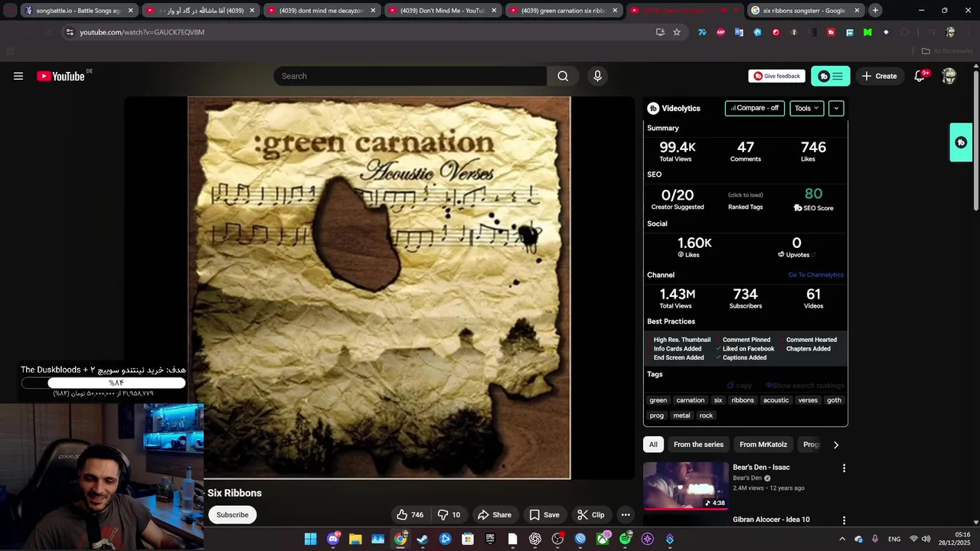Open Discord from the taskbar
Image resolution: width=980 pixels, height=551 pixels.
click(x=333, y=539)
